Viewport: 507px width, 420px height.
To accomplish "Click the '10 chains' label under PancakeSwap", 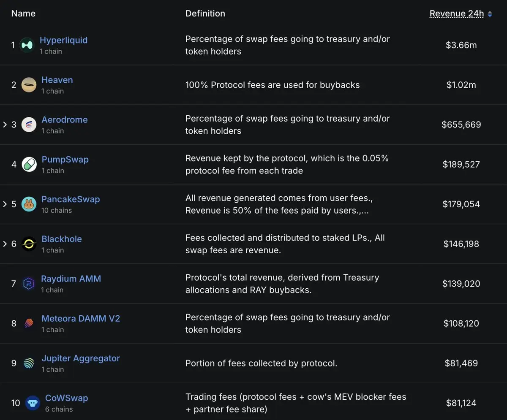I will (57, 210).
